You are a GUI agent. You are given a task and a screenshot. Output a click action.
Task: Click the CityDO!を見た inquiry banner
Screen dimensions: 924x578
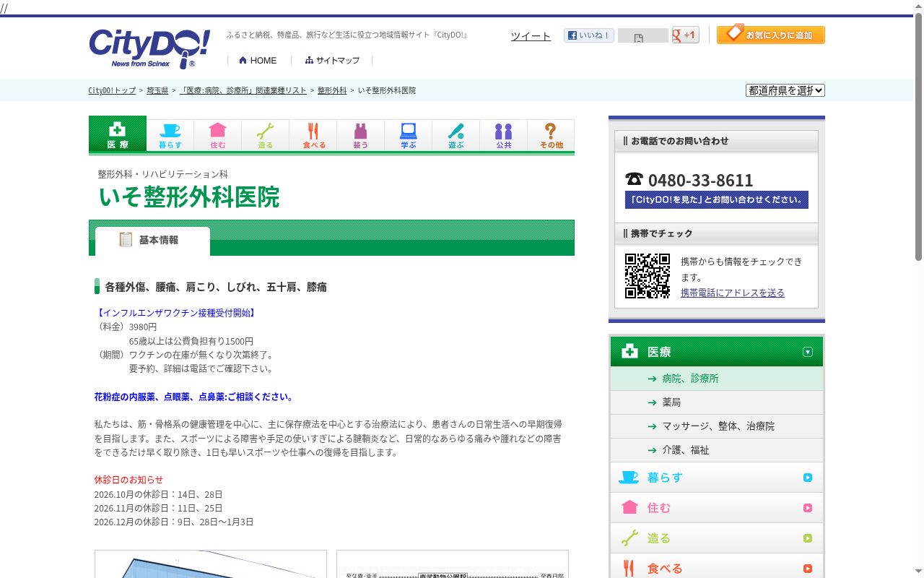[717, 199]
